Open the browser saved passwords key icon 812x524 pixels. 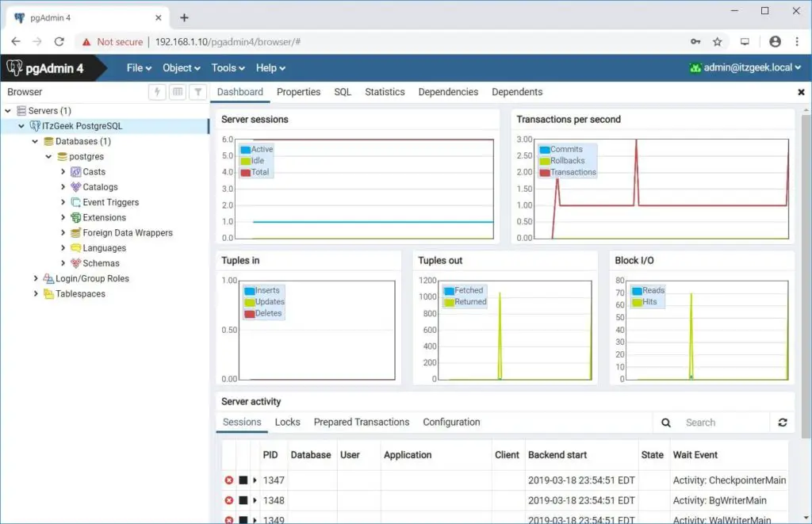(x=695, y=42)
